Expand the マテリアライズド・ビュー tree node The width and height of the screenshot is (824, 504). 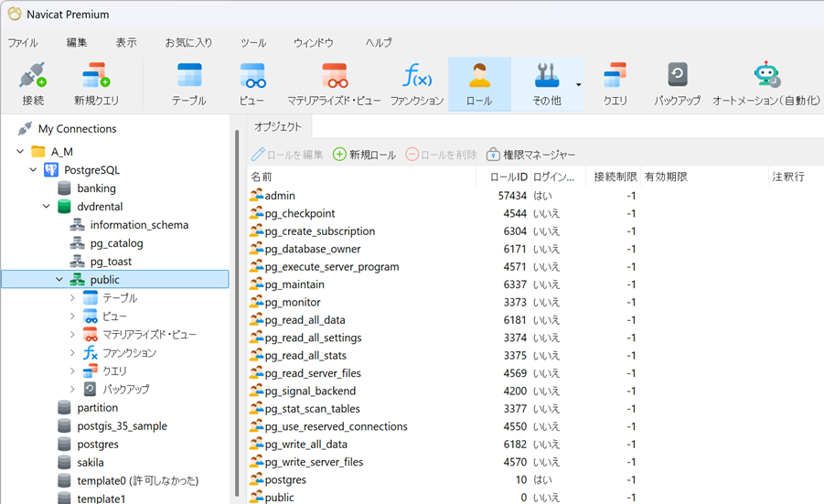coord(72,334)
